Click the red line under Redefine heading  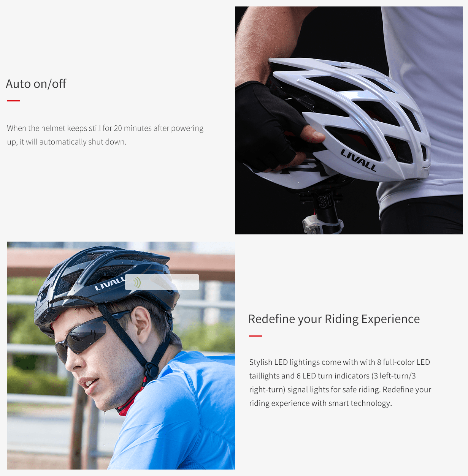(x=255, y=336)
